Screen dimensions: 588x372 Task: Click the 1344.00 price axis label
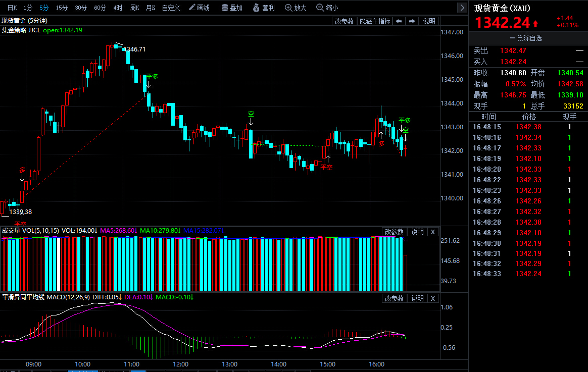[452, 103]
